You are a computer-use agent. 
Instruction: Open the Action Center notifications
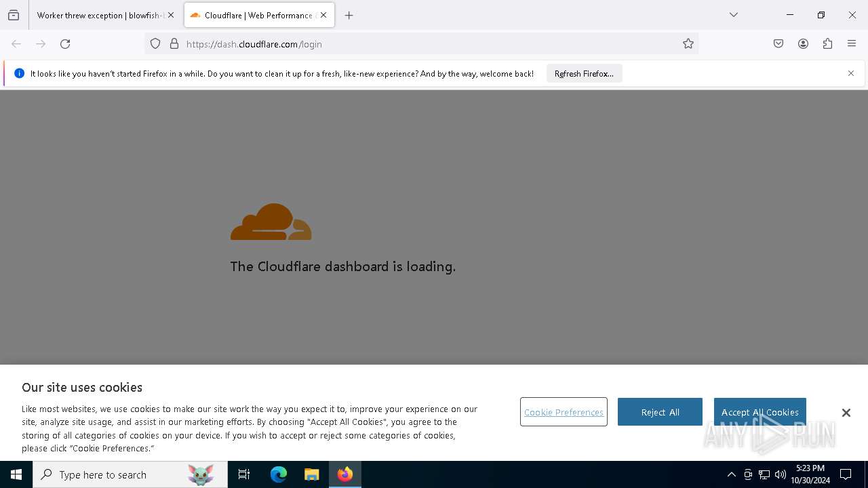(846, 474)
